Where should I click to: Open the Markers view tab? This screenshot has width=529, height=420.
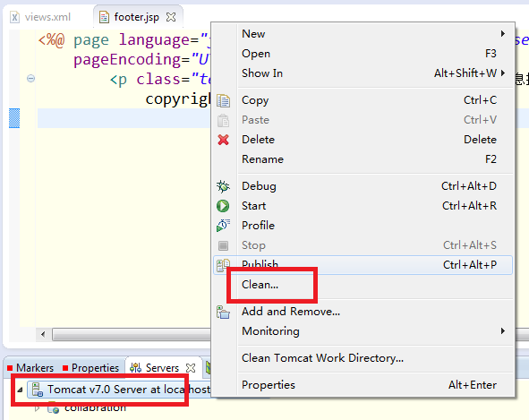(x=30, y=368)
